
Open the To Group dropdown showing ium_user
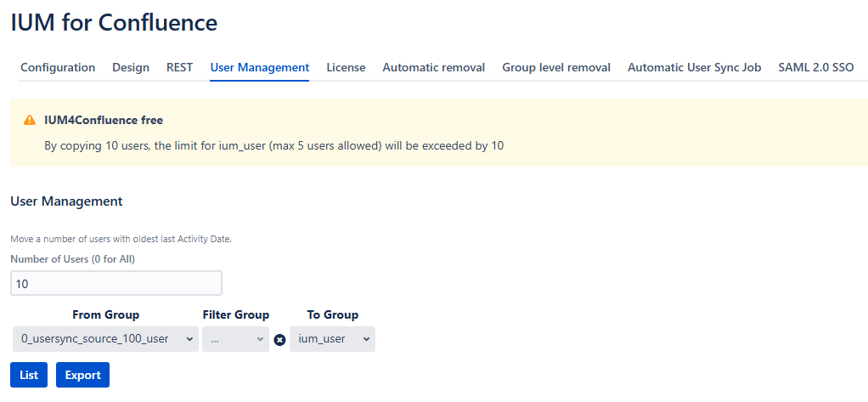click(x=332, y=339)
